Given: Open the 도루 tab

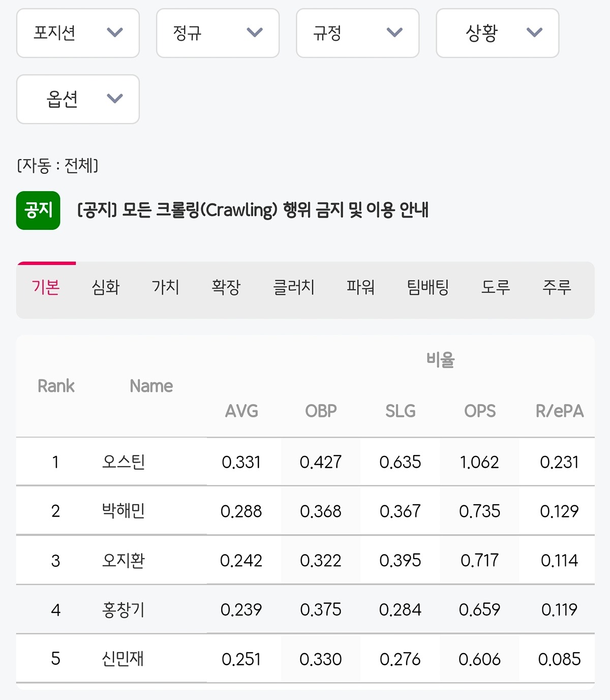Looking at the screenshot, I should pyautogui.click(x=496, y=287).
